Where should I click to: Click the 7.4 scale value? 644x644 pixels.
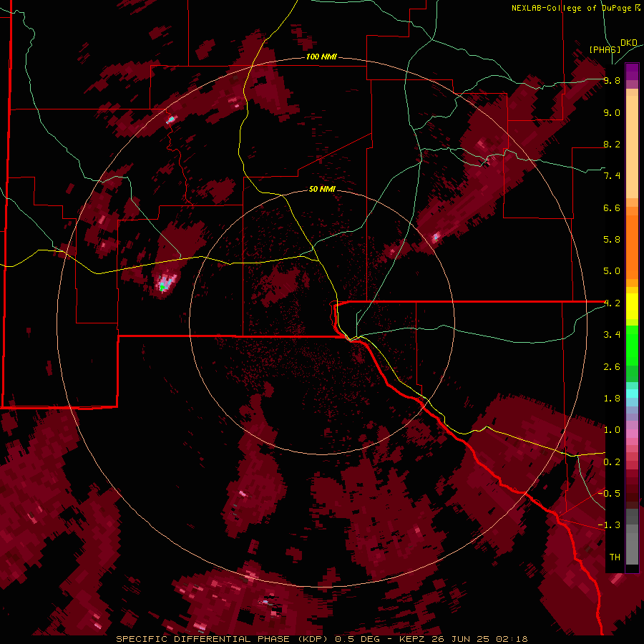coord(612,176)
